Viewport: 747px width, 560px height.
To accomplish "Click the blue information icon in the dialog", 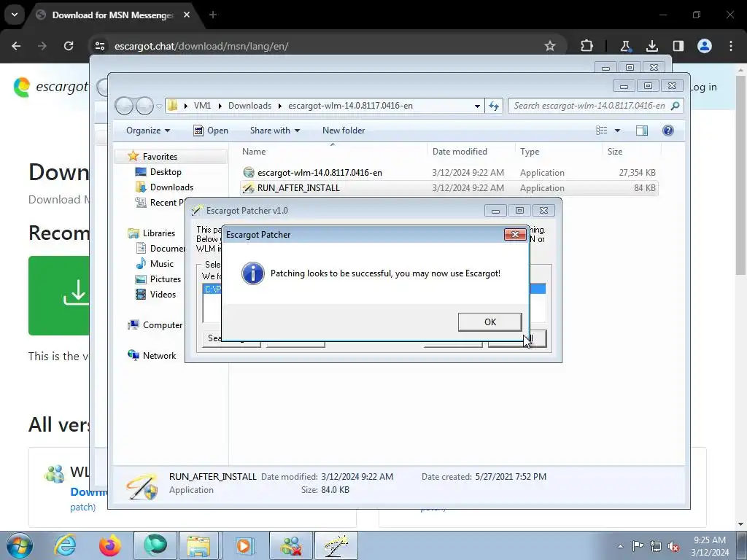I will click(252, 273).
